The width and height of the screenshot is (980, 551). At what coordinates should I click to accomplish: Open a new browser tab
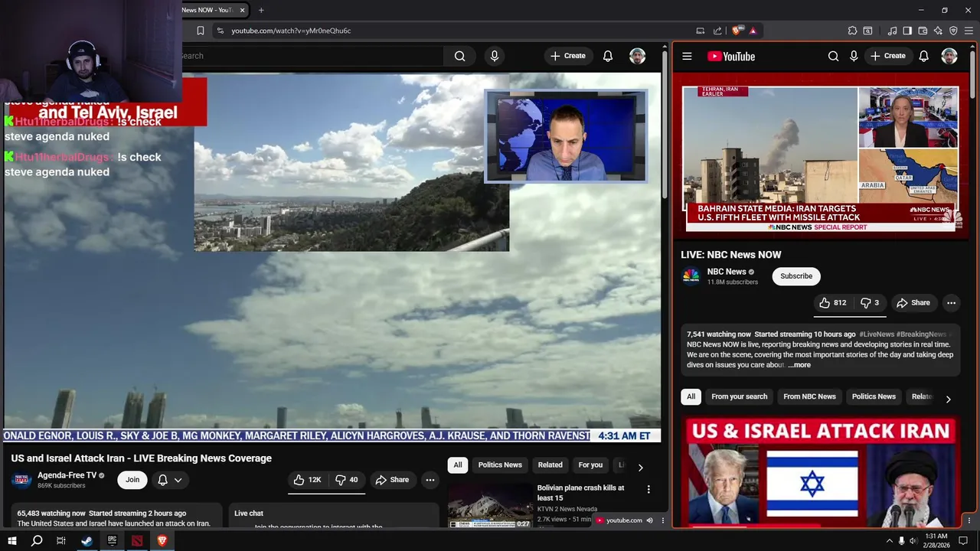click(261, 10)
